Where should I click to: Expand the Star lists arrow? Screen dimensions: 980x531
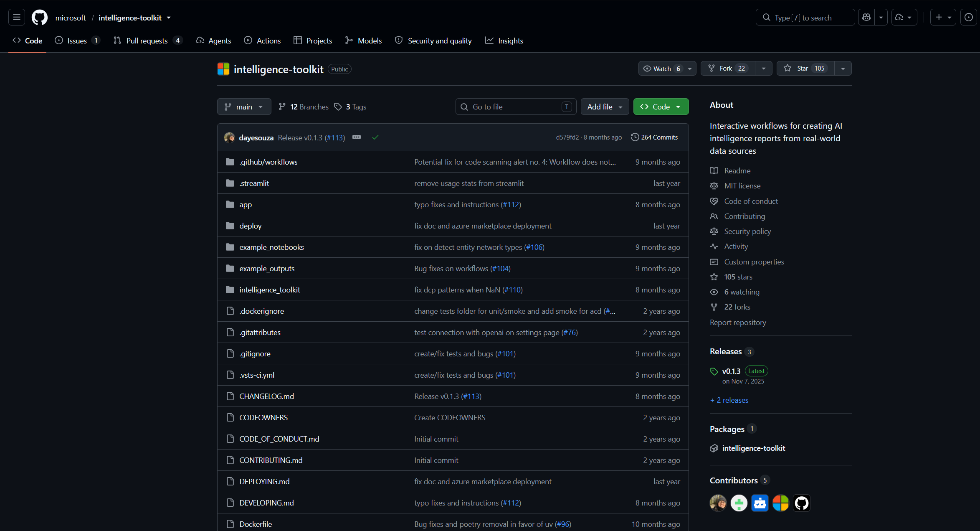[843, 69]
